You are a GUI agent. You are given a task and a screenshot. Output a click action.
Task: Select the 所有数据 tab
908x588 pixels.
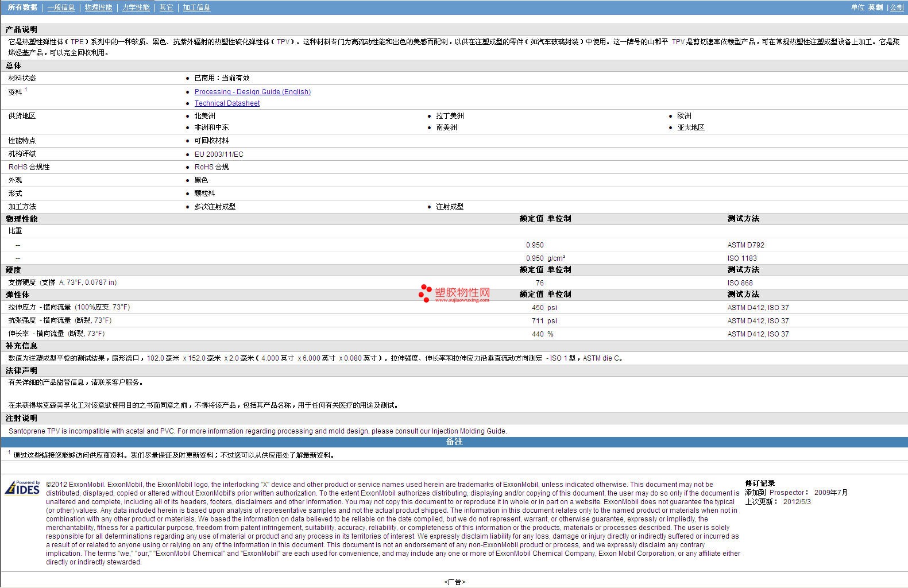point(22,7)
